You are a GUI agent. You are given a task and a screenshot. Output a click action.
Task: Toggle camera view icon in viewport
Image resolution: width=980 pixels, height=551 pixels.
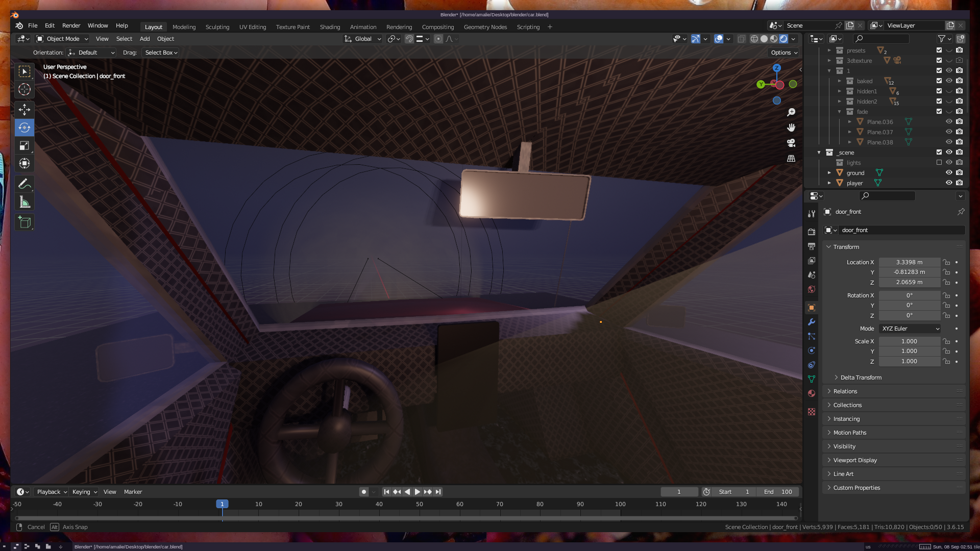(791, 143)
